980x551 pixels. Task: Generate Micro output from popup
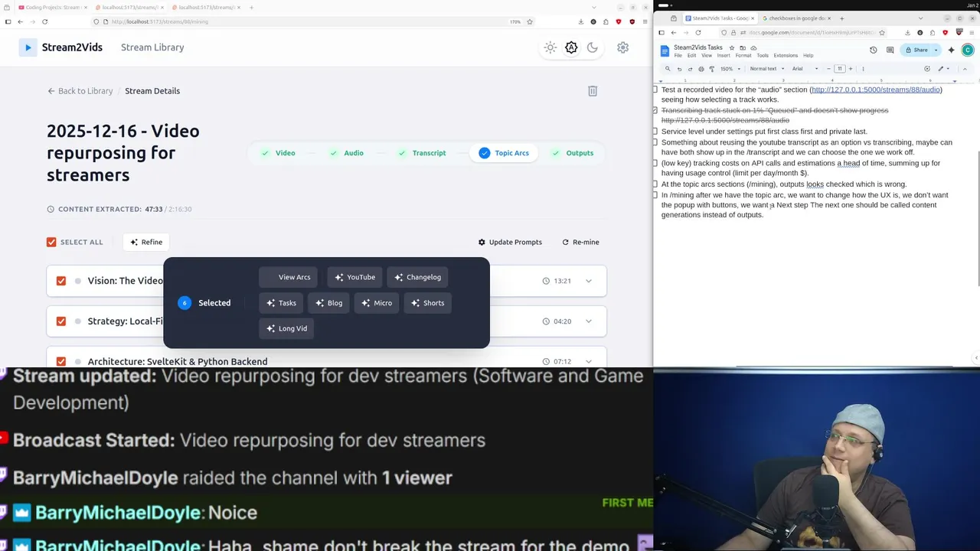[x=377, y=303]
